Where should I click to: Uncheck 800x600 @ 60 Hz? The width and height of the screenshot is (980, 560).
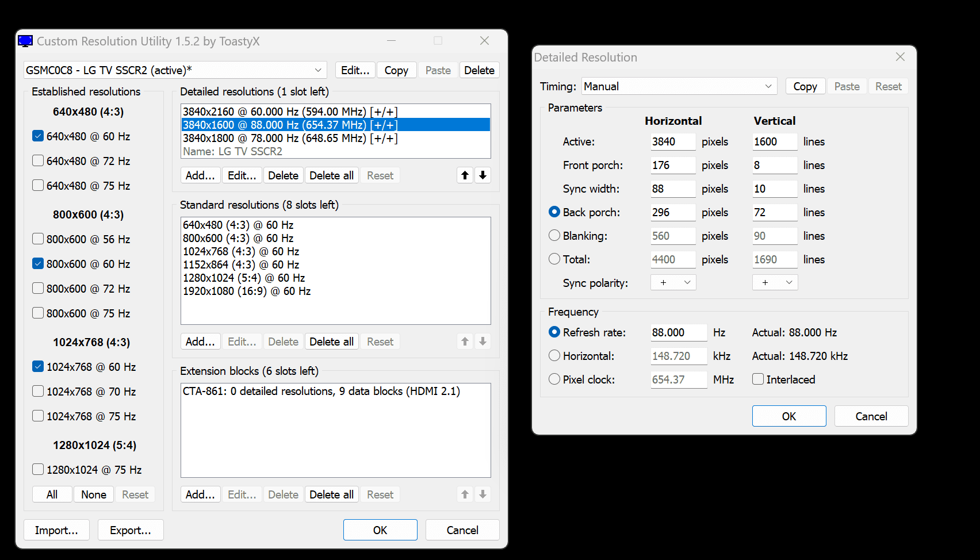[x=38, y=263]
